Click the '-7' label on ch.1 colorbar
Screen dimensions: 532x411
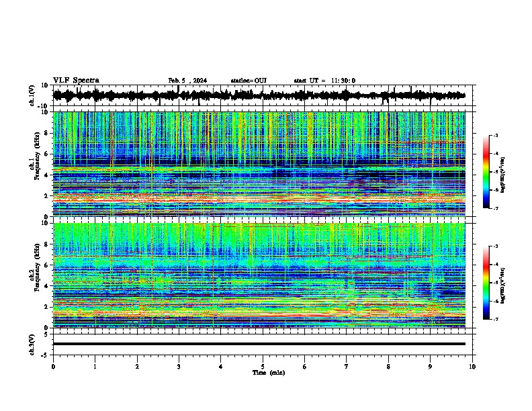click(x=496, y=208)
